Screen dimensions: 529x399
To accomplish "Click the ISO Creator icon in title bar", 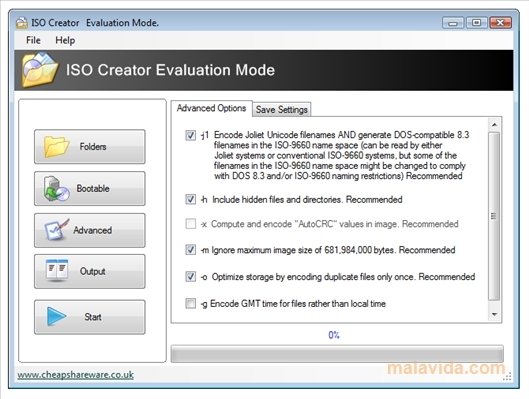I will coord(22,23).
